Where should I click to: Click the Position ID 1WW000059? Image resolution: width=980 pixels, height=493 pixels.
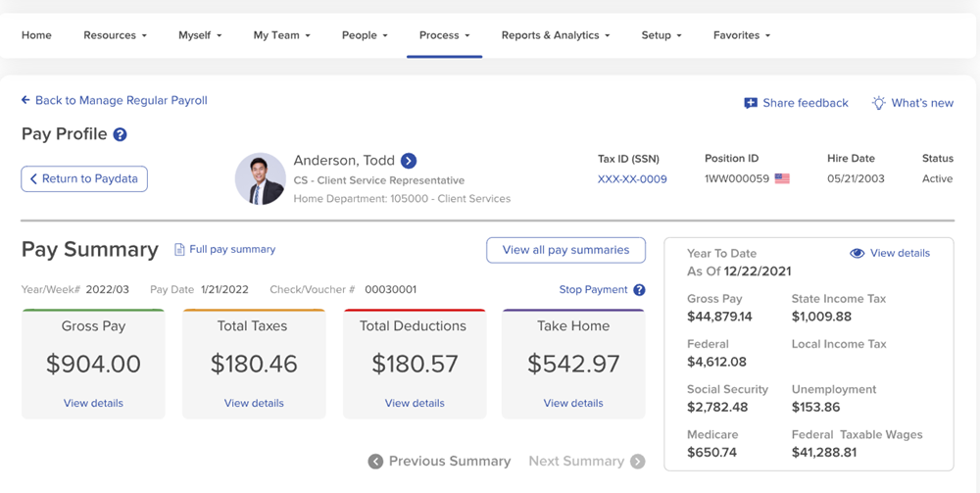pyautogui.click(x=737, y=178)
